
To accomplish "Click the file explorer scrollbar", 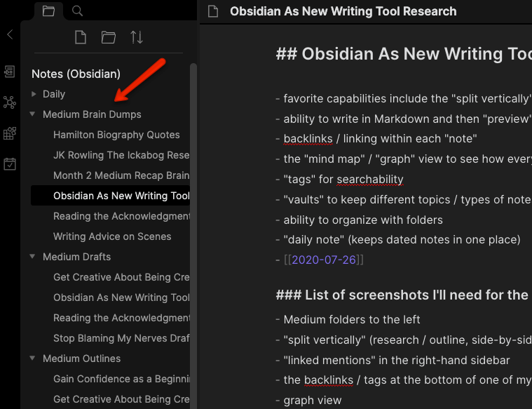I will [x=193, y=236].
